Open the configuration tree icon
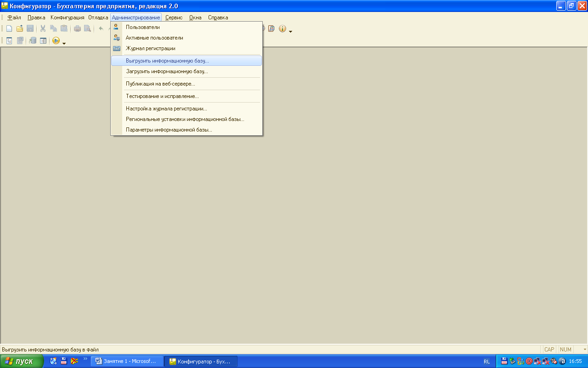Viewport: 588px width, 368px height. [9, 40]
